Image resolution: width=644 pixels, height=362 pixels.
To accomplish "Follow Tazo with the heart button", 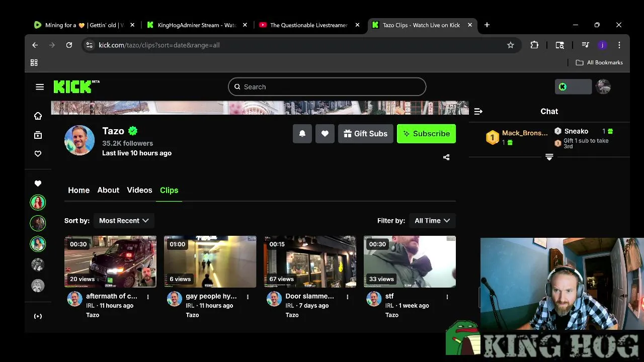I will point(325,134).
